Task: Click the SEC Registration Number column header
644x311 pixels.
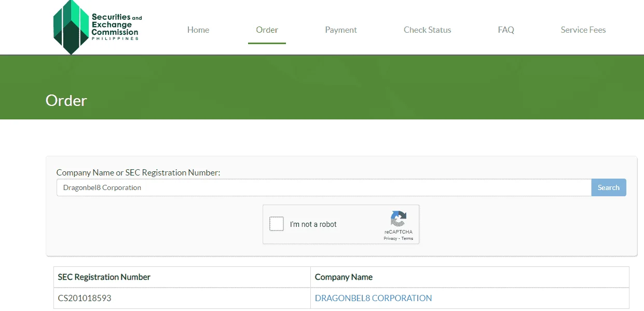Action: point(182,277)
